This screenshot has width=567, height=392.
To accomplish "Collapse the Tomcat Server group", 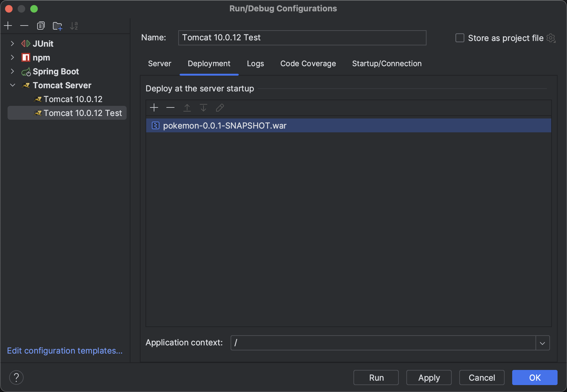I will [x=13, y=85].
